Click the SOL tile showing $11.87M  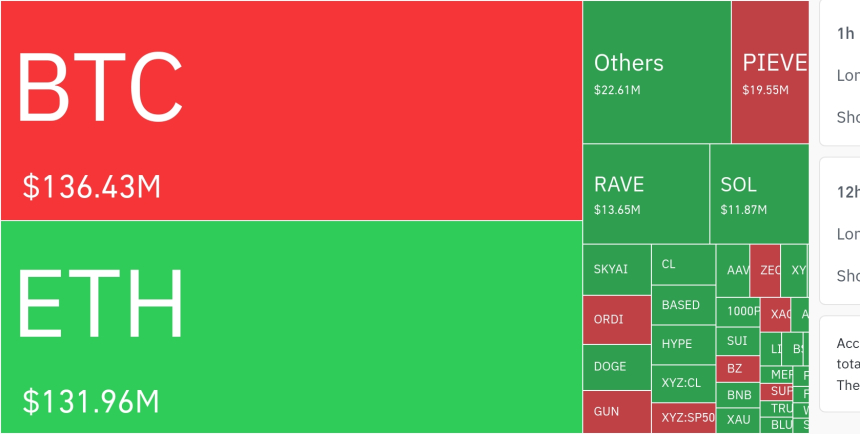[758, 194]
